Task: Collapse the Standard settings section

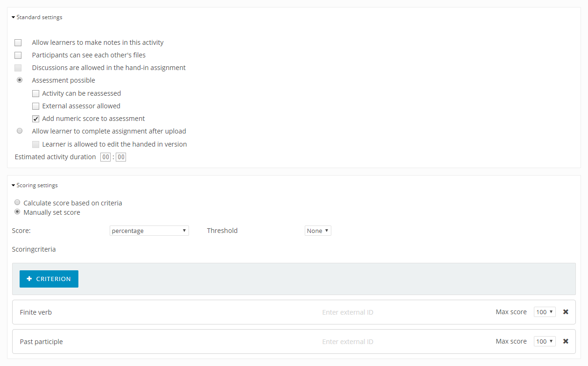Action: pyautogui.click(x=37, y=17)
